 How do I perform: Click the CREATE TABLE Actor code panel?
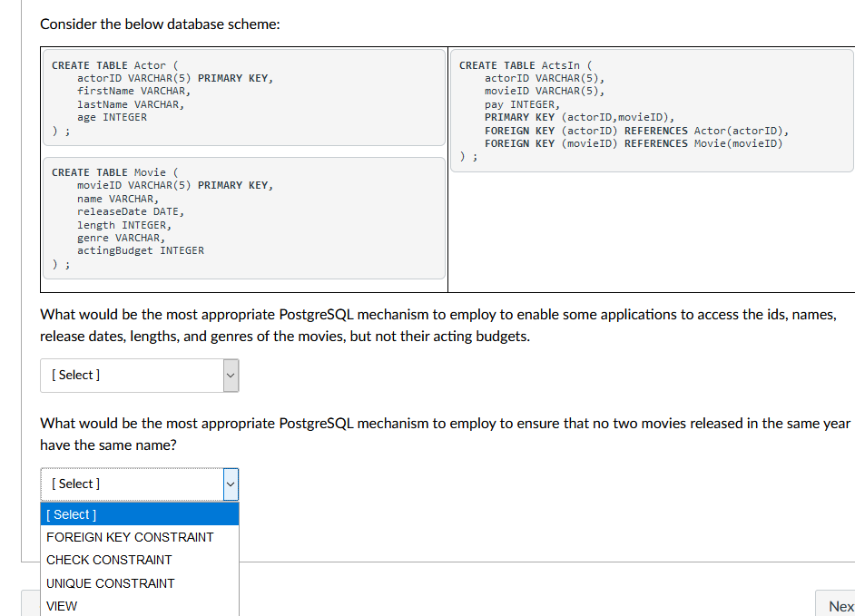click(x=243, y=100)
